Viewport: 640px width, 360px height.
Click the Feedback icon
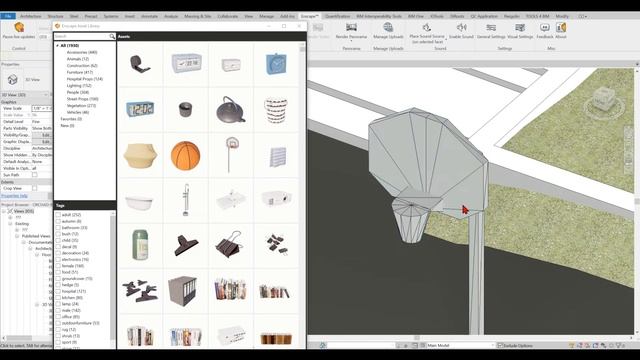(544, 27)
